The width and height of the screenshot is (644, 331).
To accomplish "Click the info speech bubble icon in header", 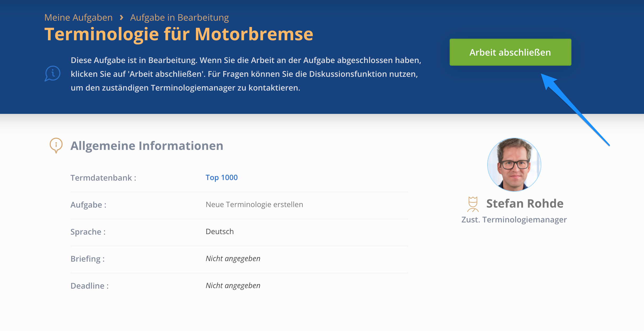I will click(x=52, y=73).
